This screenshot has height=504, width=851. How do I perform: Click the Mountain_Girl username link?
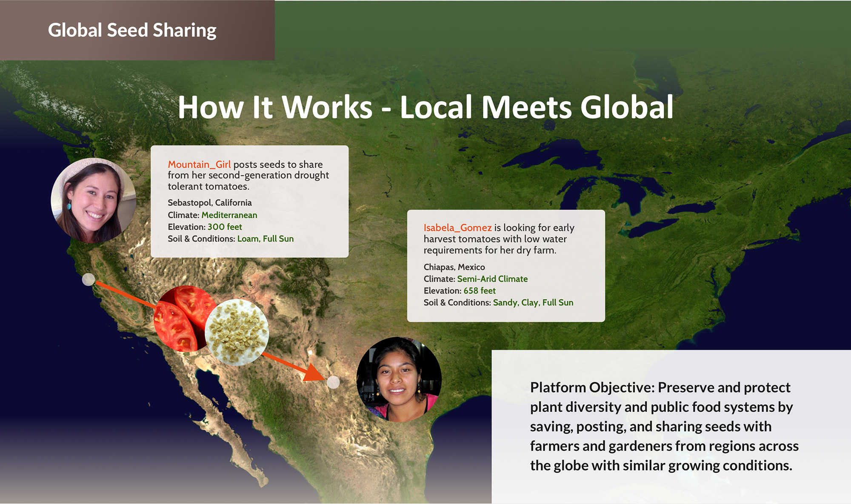click(x=199, y=165)
